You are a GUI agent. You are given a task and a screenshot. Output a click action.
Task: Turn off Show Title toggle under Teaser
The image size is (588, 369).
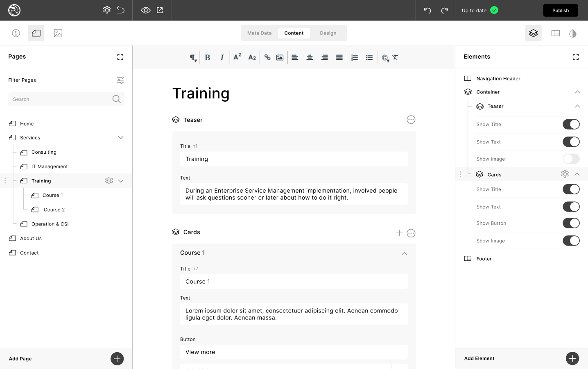[571, 124]
